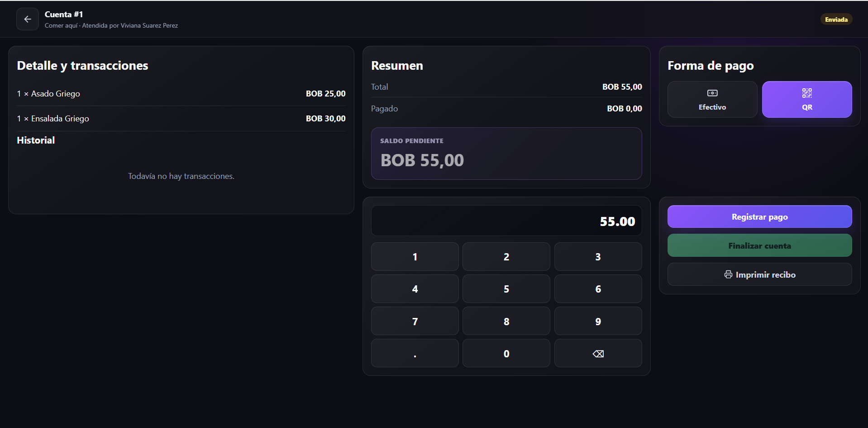Select the Ensalada Griego line item
868x428 pixels.
[181, 119]
